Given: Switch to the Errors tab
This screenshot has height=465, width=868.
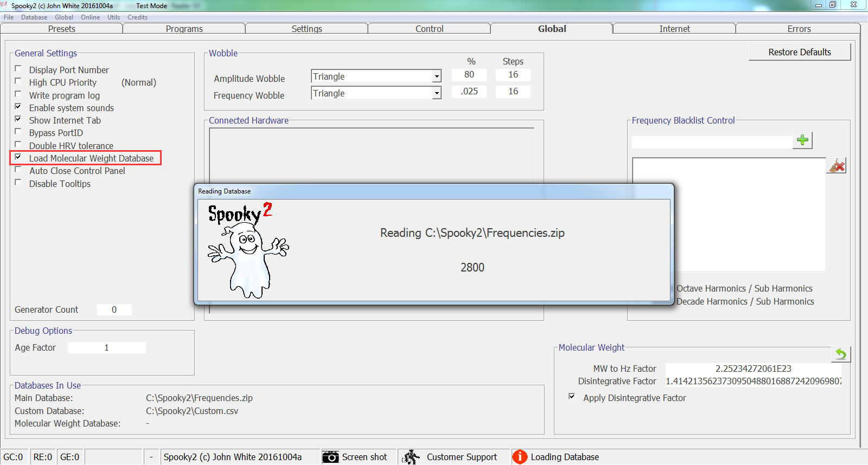Looking at the screenshot, I should coord(799,29).
